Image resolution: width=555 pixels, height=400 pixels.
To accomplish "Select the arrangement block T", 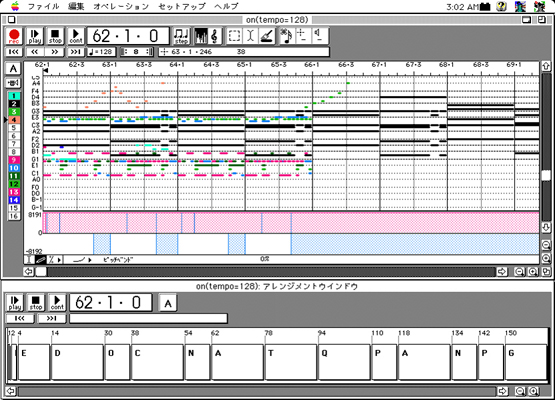I will (291, 362).
